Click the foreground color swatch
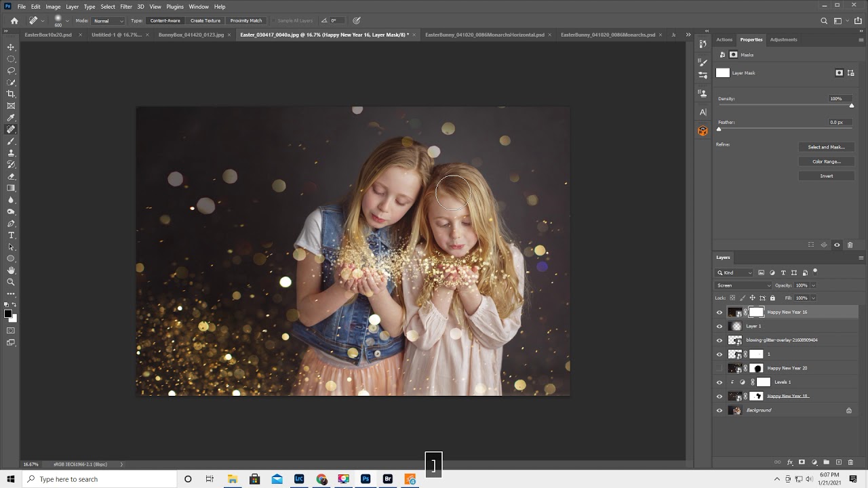The height and width of the screenshot is (488, 868). coord(8,314)
